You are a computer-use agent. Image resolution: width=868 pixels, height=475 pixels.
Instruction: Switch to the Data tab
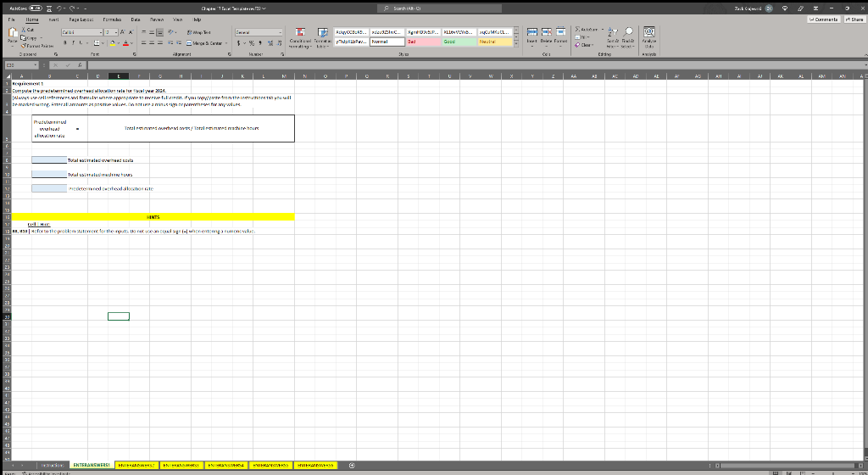(x=135, y=20)
